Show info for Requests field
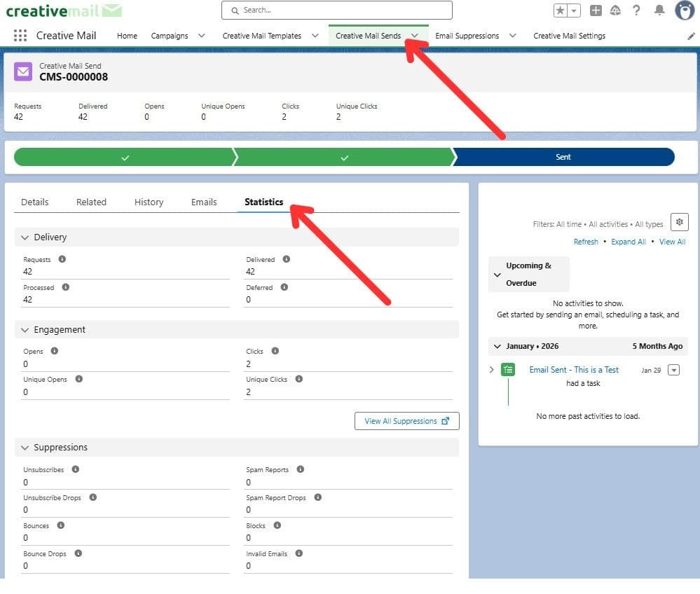 click(62, 259)
